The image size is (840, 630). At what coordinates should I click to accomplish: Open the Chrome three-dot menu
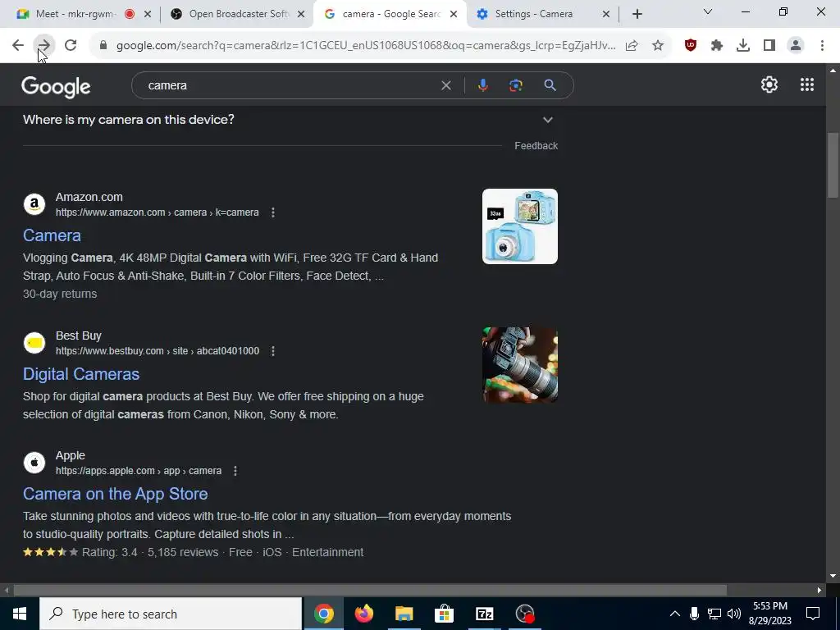[822, 46]
